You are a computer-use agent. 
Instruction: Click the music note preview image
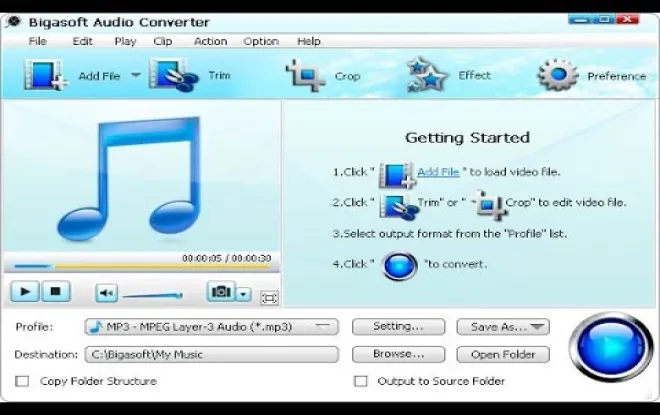[x=131, y=178]
